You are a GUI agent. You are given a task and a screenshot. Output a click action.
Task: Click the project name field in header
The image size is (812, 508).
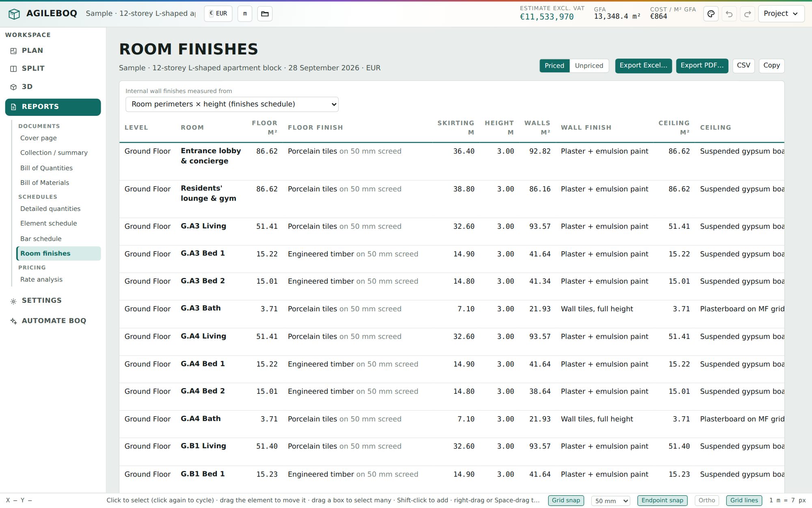point(140,13)
